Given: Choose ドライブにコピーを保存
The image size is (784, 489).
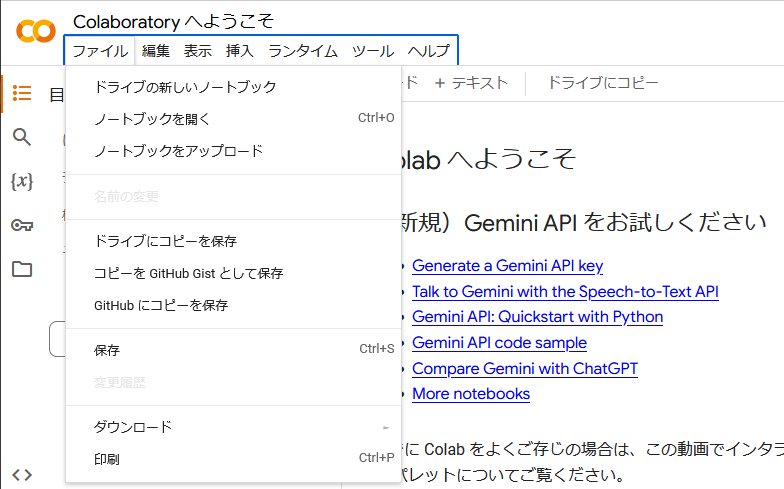Looking at the screenshot, I should tap(234, 242).
